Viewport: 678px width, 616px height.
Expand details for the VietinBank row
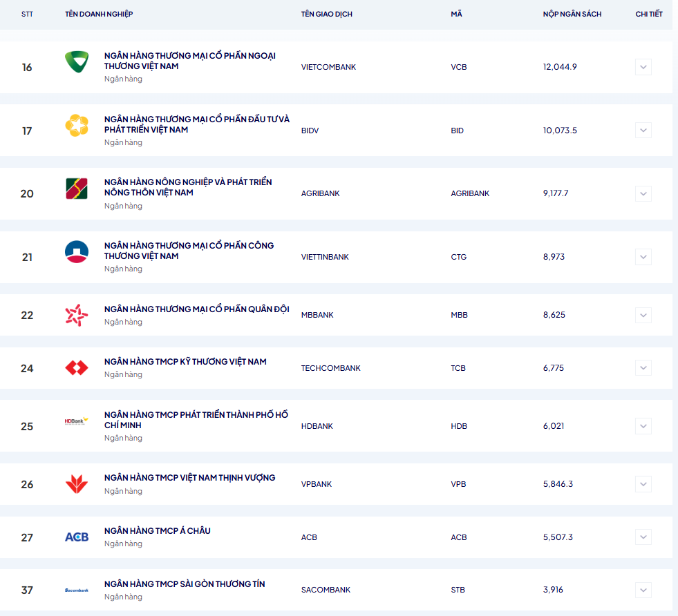click(643, 257)
